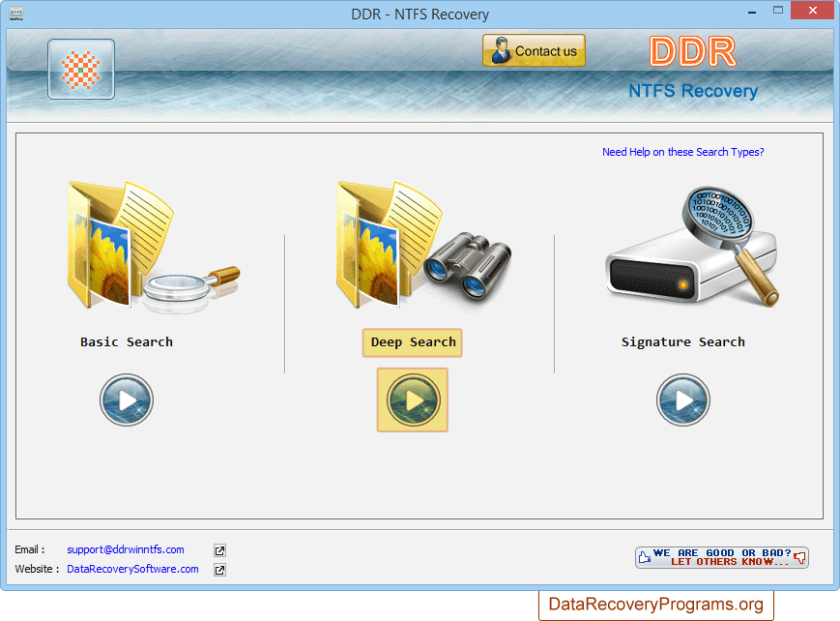The width and height of the screenshot is (840, 621).
Task: Click external link icon next to email
Action: point(219,550)
